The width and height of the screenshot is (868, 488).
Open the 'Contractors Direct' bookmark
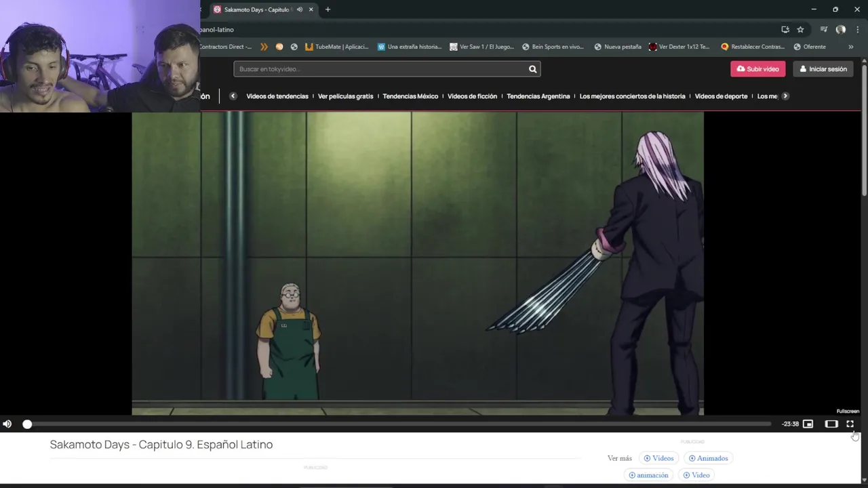point(226,47)
